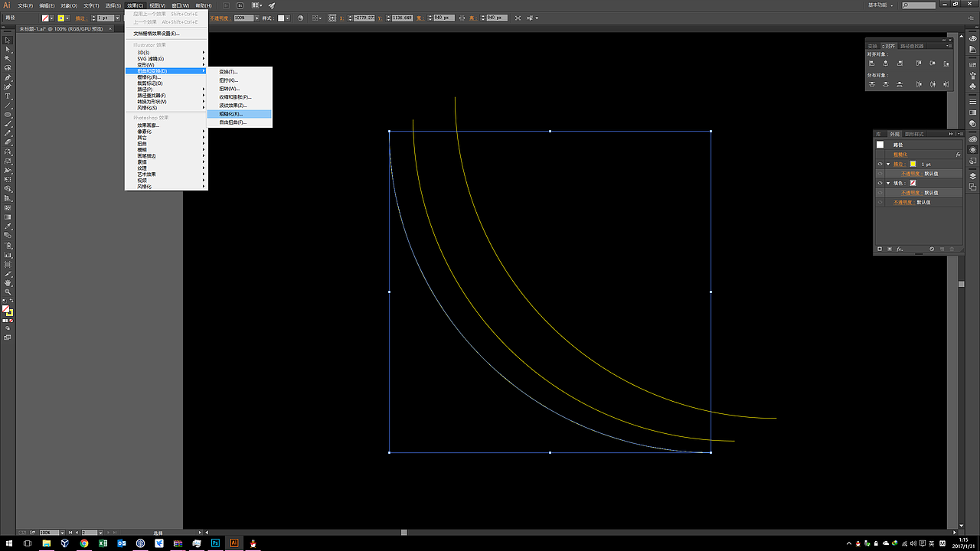This screenshot has height=551, width=980.
Task: Open Excel from the taskbar
Action: pos(103,543)
